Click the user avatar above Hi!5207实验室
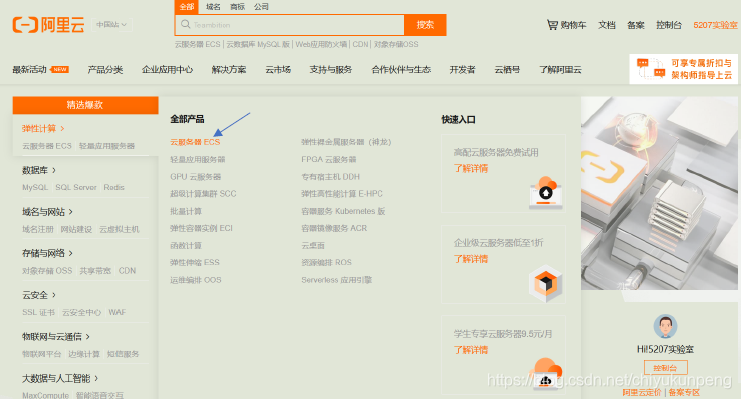This screenshot has width=741, height=399. 665,326
